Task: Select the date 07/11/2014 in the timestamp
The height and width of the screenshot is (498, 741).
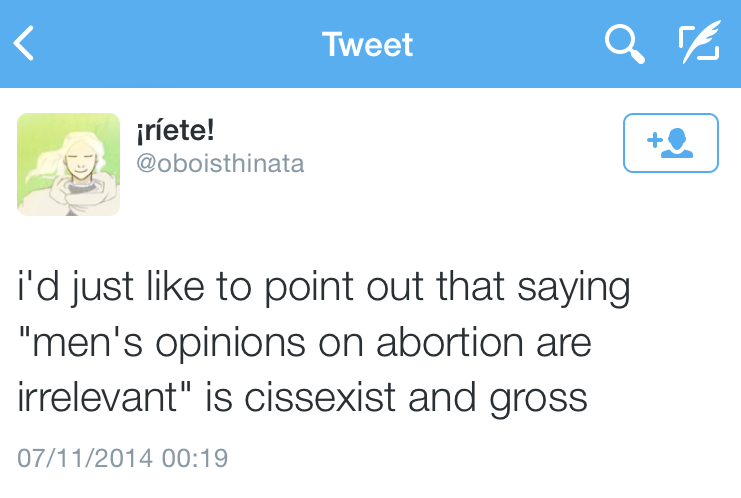Action: tap(85, 459)
